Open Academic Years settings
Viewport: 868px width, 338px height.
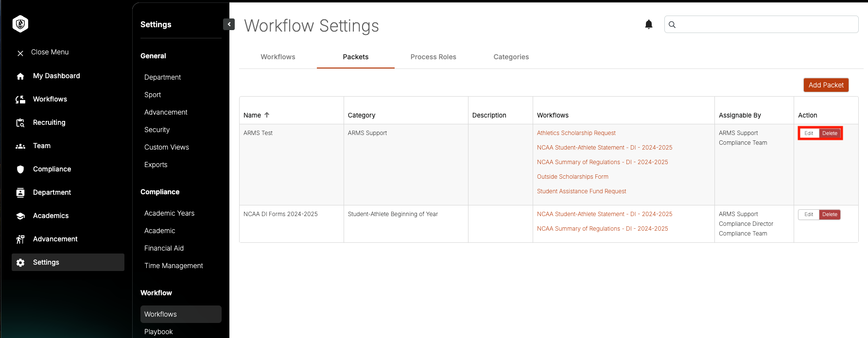[x=169, y=213]
